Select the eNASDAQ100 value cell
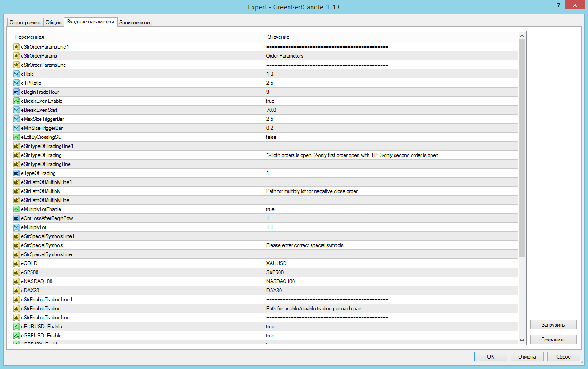 point(391,281)
